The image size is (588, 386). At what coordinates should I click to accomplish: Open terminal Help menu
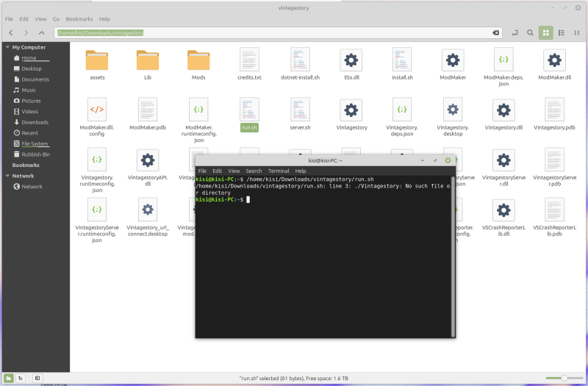(301, 171)
